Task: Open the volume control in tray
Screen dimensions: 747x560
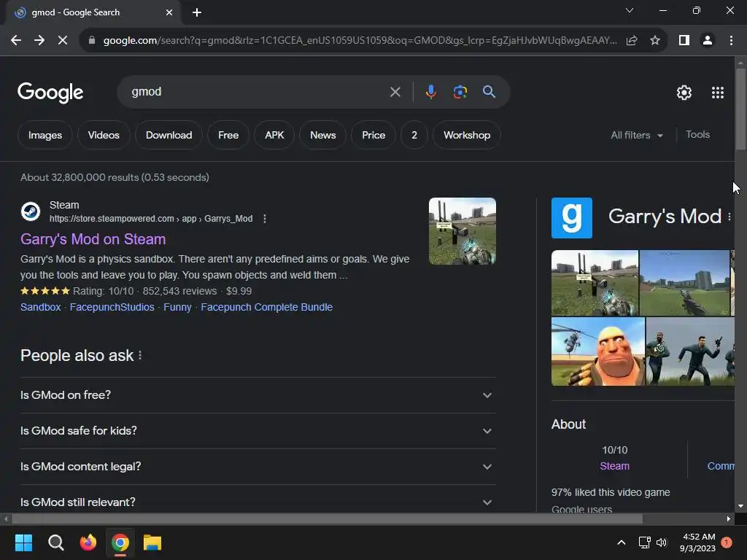Action: (662, 542)
